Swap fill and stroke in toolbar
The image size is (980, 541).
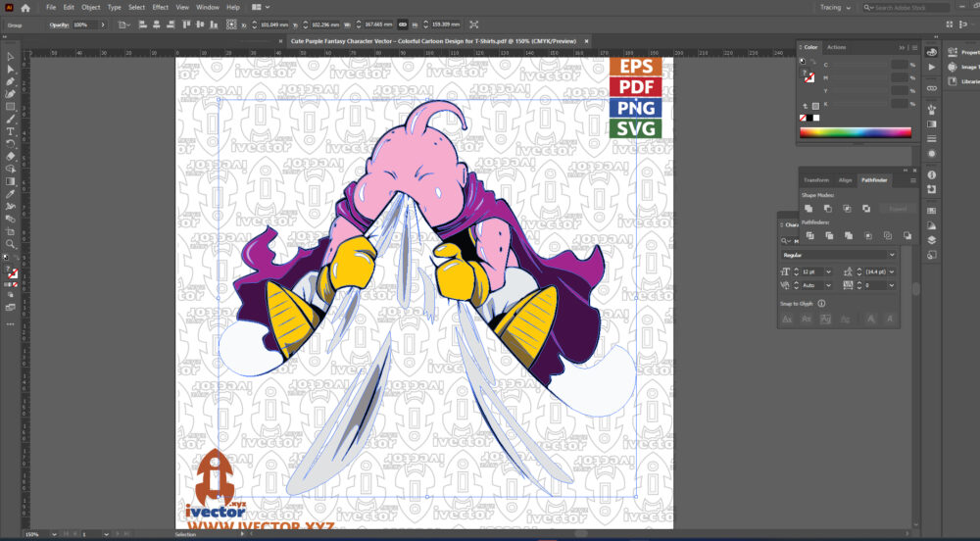(17, 256)
